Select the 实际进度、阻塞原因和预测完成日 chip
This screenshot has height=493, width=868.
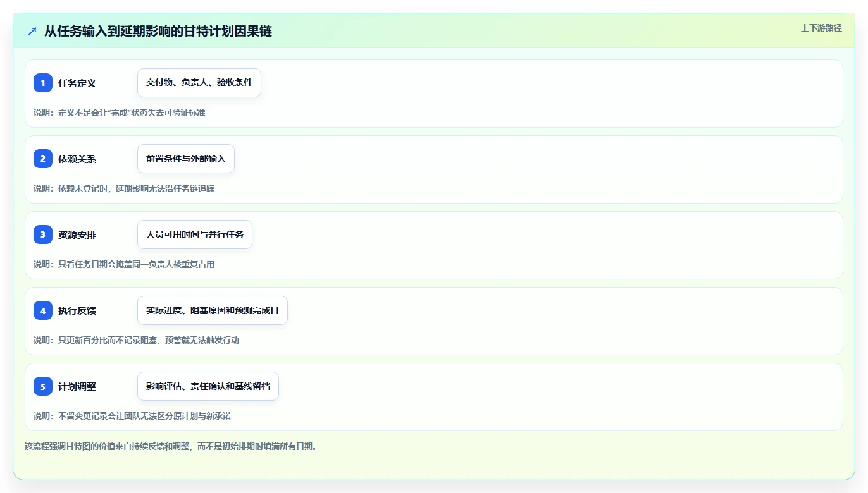tap(213, 310)
